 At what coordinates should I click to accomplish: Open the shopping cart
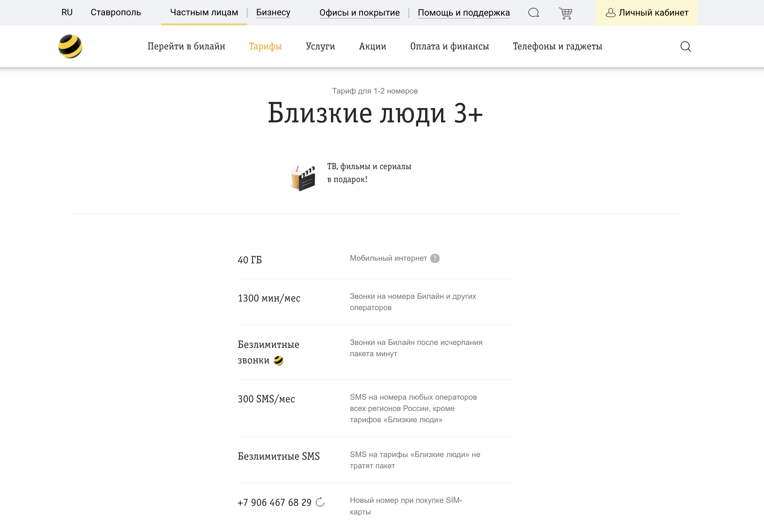pyautogui.click(x=565, y=13)
